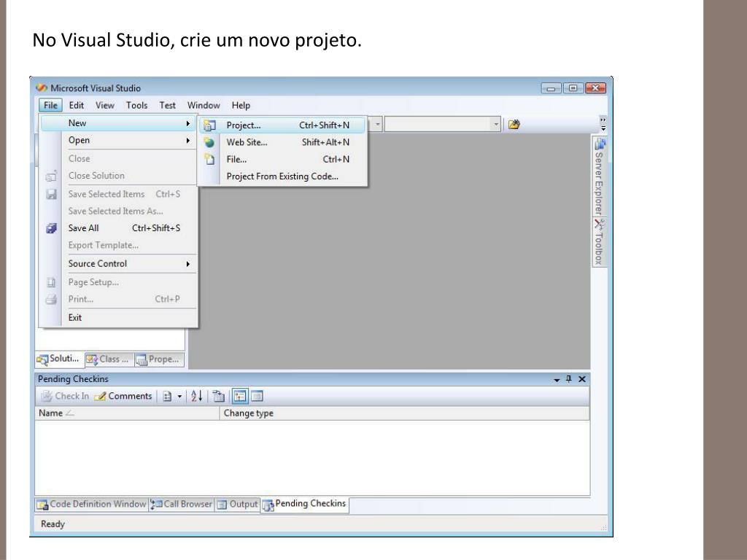Screen dimensions: 747x560
Task: Switch to the Call Browser tab
Action: pos(182,505)
